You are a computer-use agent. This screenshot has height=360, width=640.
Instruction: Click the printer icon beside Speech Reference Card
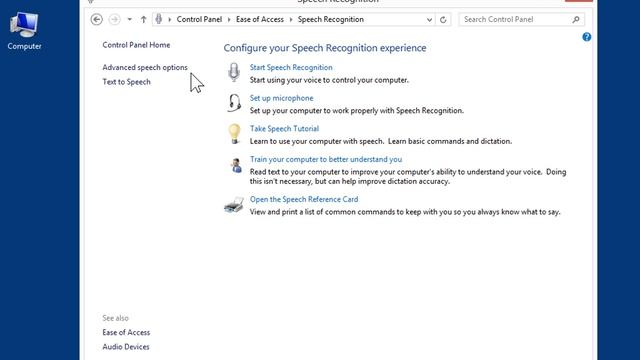234,204
